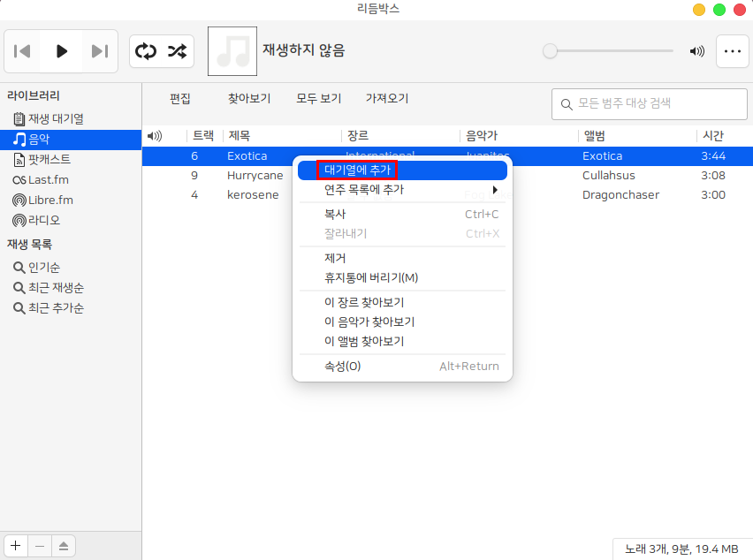
Task: Expand the add to playlist submenu
Action: (403, 189)
